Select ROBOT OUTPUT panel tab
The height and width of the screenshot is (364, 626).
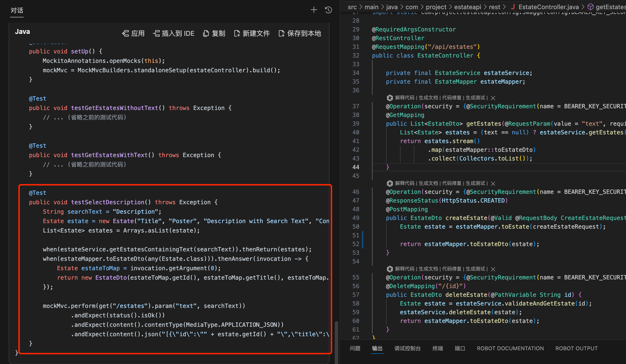tap(576, 348)
